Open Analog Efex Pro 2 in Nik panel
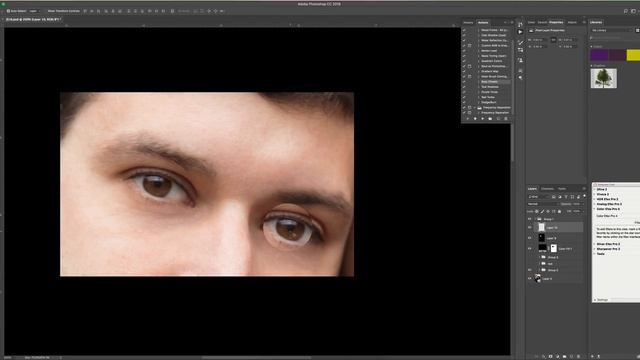This screenshot has height=360, width=640. click(609, 204)
